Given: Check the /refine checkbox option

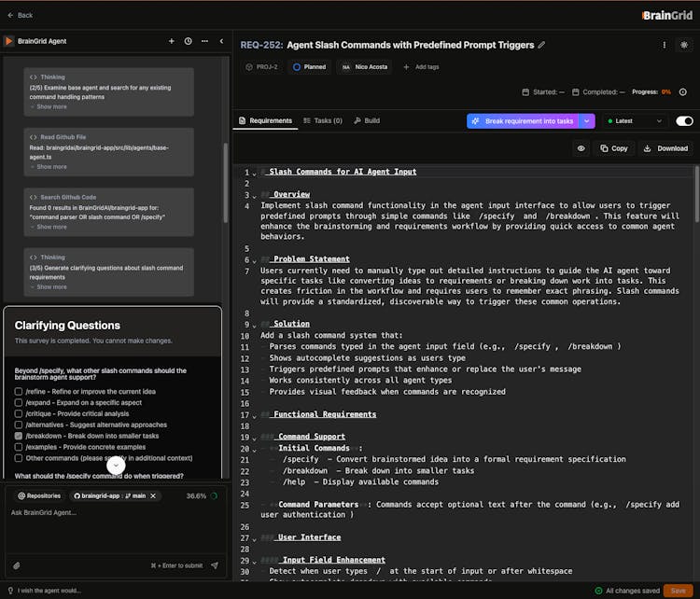Looking at the screenshot, I should tap(20, 392).
